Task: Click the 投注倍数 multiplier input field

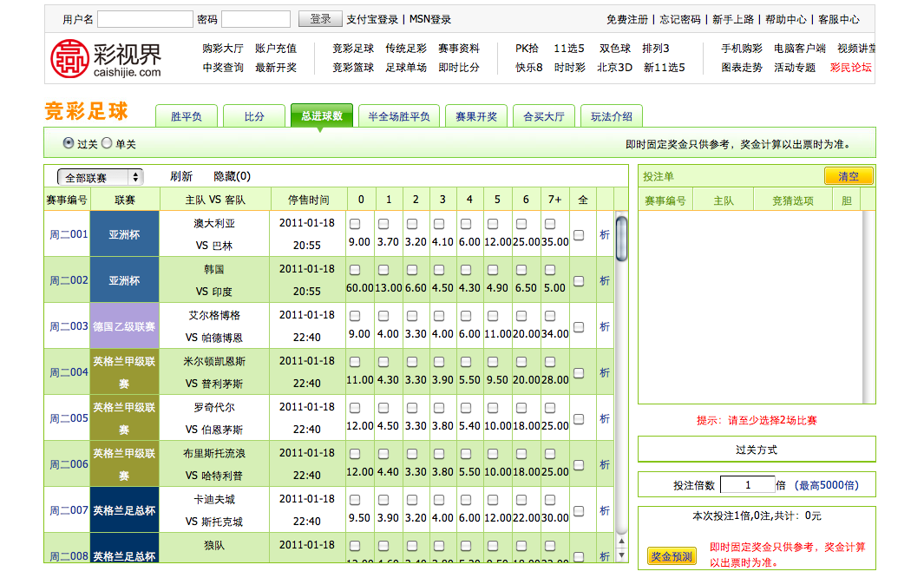Action: 747,485
